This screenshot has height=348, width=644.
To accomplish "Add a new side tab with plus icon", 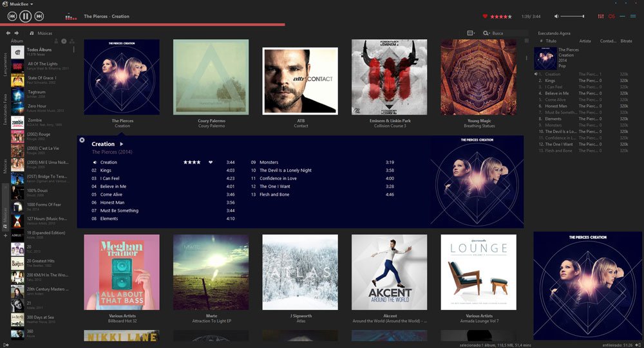I will [x=5, y=235].
